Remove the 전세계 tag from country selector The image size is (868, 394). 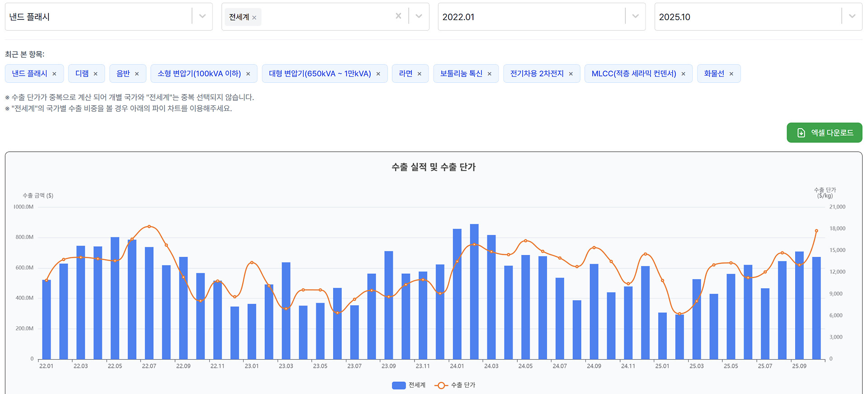point(254,18)
